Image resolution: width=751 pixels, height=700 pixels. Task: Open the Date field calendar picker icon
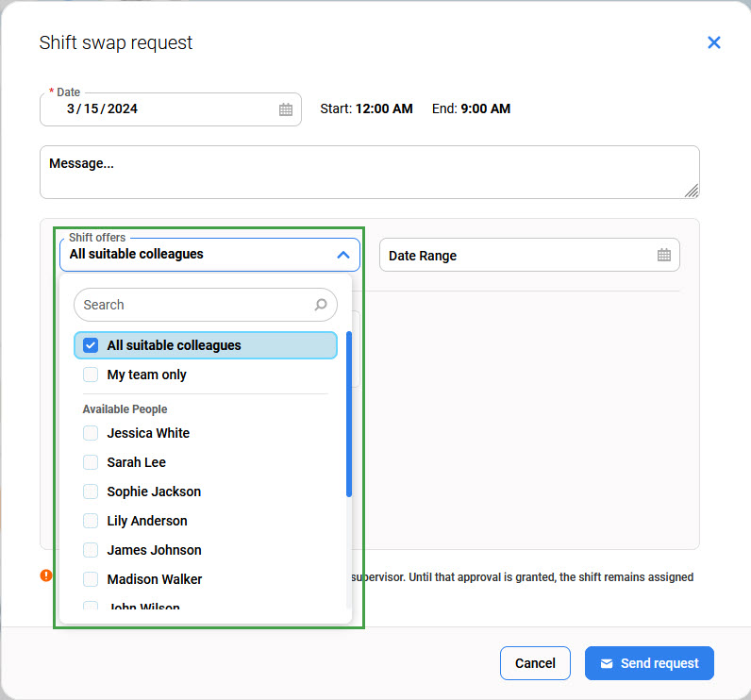[x=286, y=109]
